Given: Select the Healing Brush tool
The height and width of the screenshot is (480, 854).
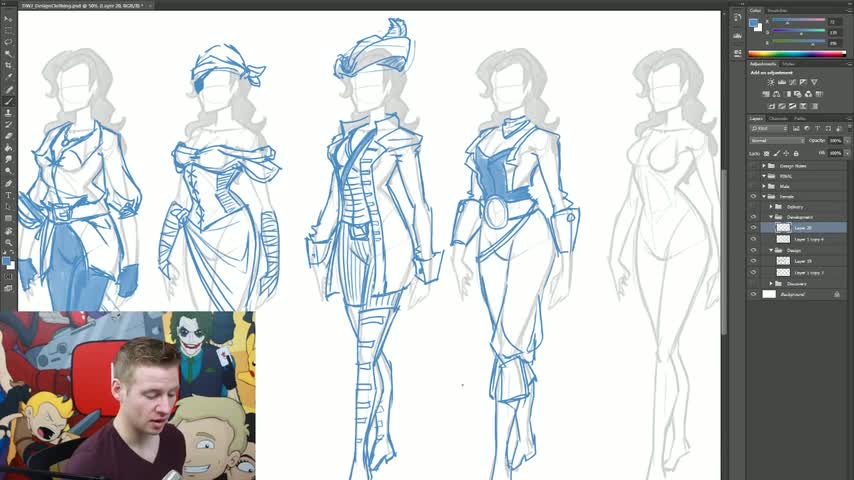Looking at the screenshot, I should point(8,89).
